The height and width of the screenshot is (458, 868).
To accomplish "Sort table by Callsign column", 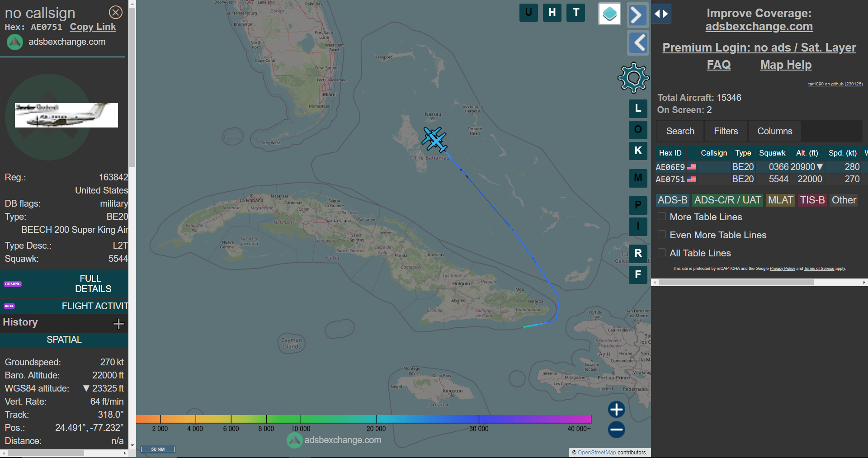I will tap(714, 153).
